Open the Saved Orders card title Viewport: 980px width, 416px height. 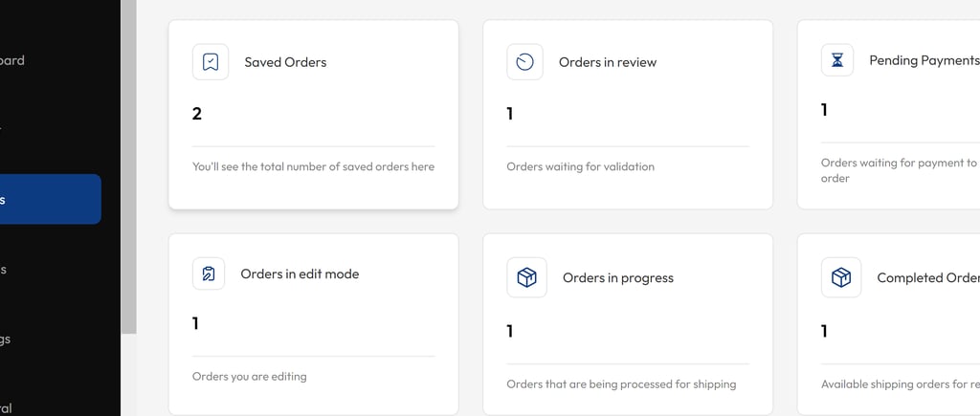click(285, 62)
